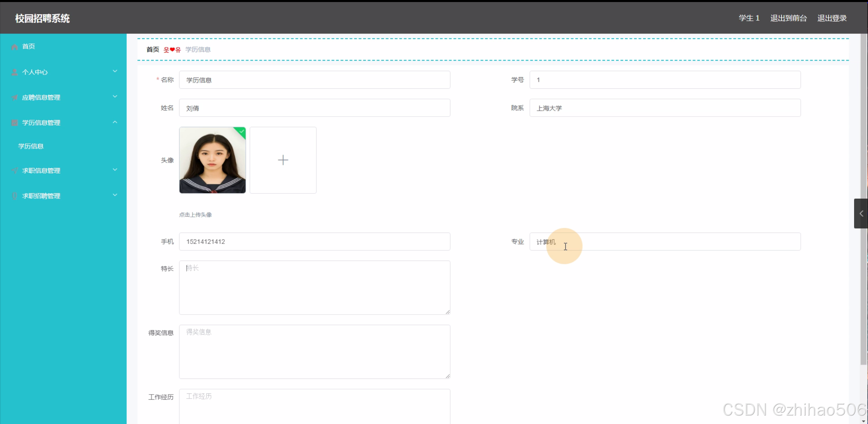This screenshot has height=424, width=868.
Task: Open the collapsed right-edge side panel arrow
Action: point(861,214)
